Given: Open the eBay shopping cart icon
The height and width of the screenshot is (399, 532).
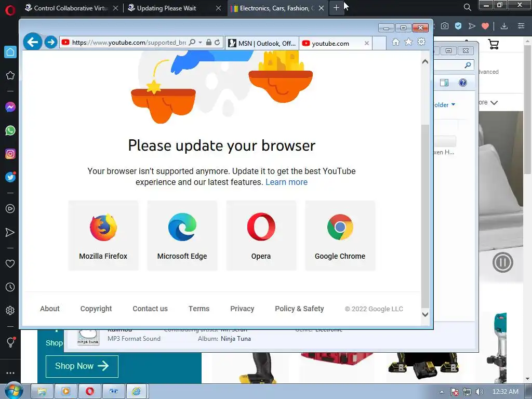Looking at the screenshot, I should [x=494, y=44].
